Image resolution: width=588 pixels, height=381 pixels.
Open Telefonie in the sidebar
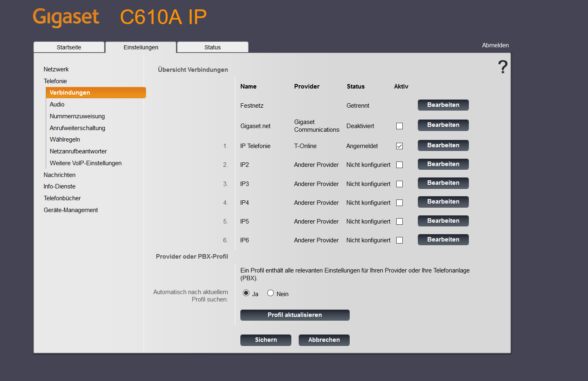tap(55, 81)
